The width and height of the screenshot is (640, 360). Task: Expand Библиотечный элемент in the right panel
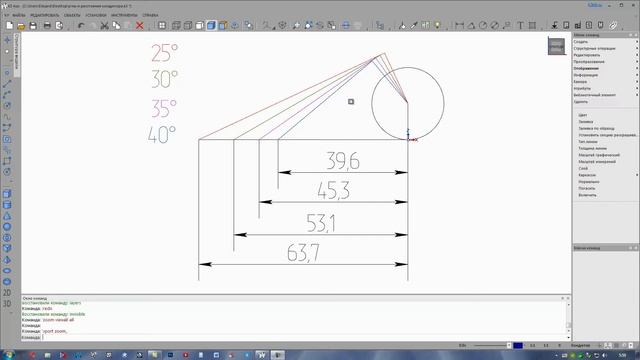point(605,95)
